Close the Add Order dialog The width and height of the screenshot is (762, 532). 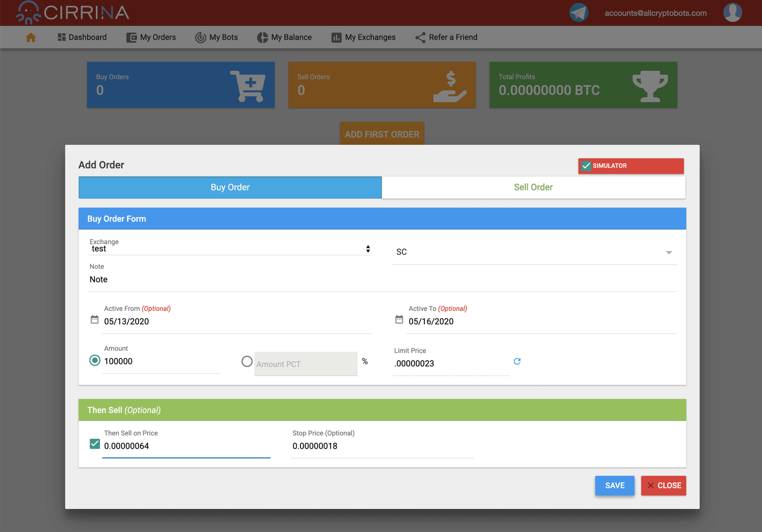pos(663,486)
